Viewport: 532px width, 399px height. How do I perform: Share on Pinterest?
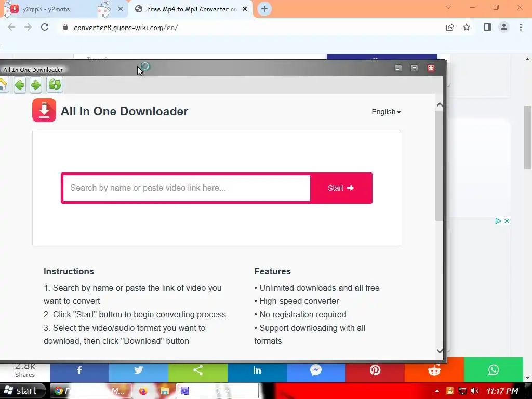click(375, 370)
